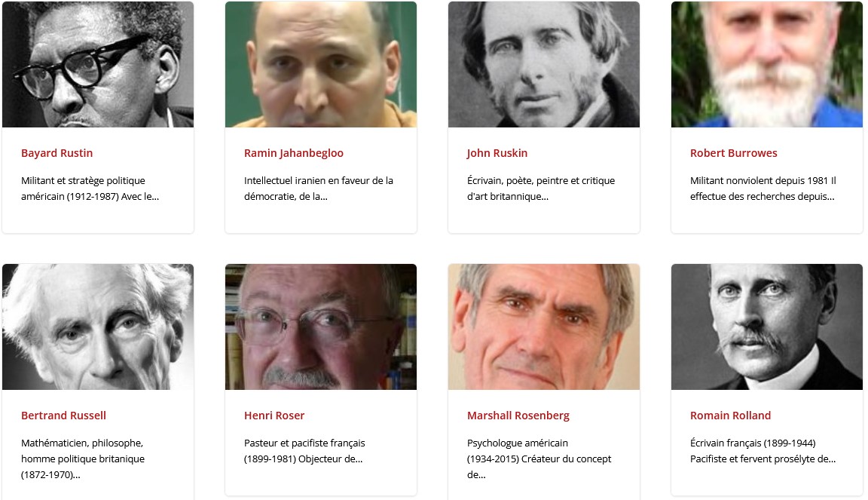Viewport: 868px width, 500px height.
Task: Click the Bertrand Russell name link
Action: point(63,416)
